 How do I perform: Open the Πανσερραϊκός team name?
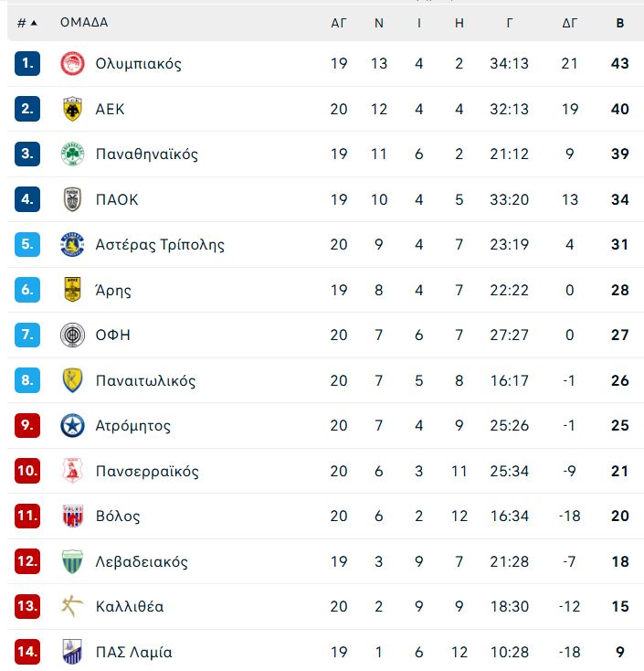point(147,471)
